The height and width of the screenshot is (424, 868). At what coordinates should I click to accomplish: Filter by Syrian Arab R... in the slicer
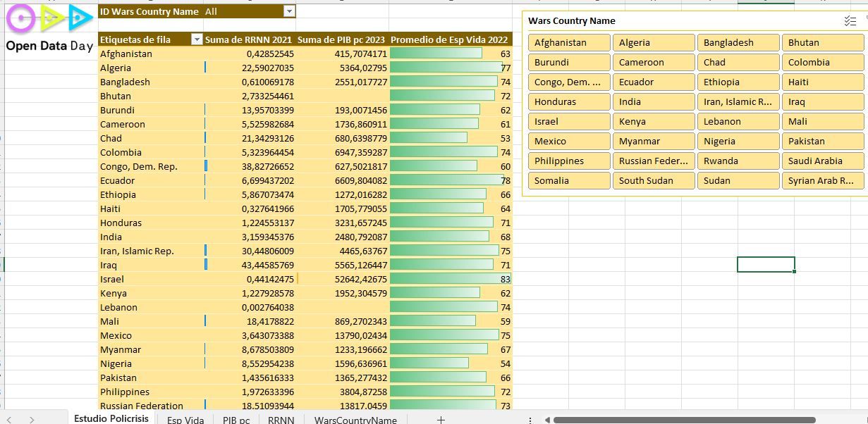823,180
